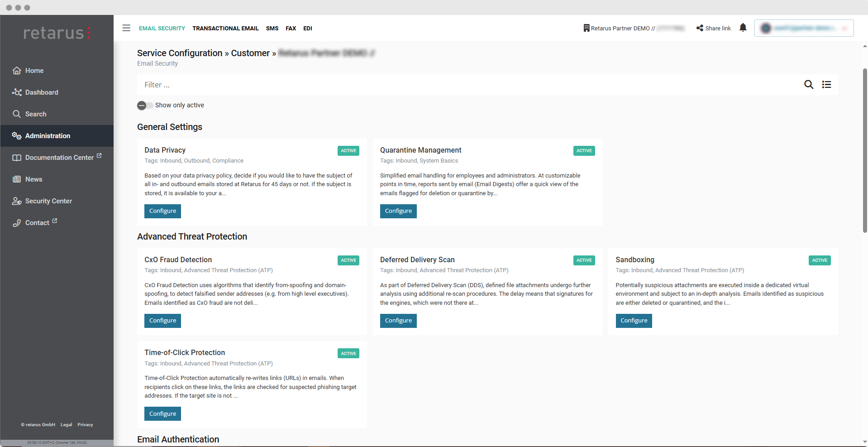Click the filter search magnifier icon

pos(808,85)
